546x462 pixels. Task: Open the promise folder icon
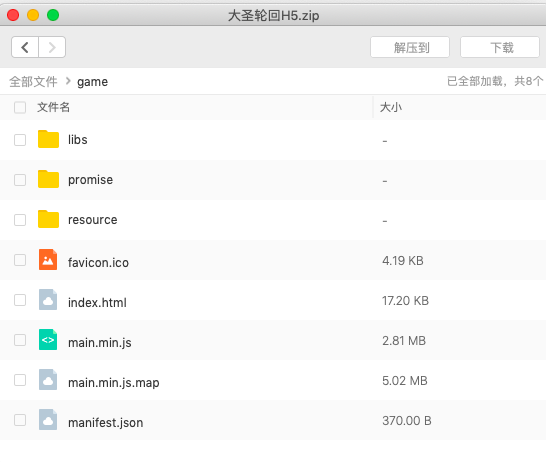click(x=48, y=179)
